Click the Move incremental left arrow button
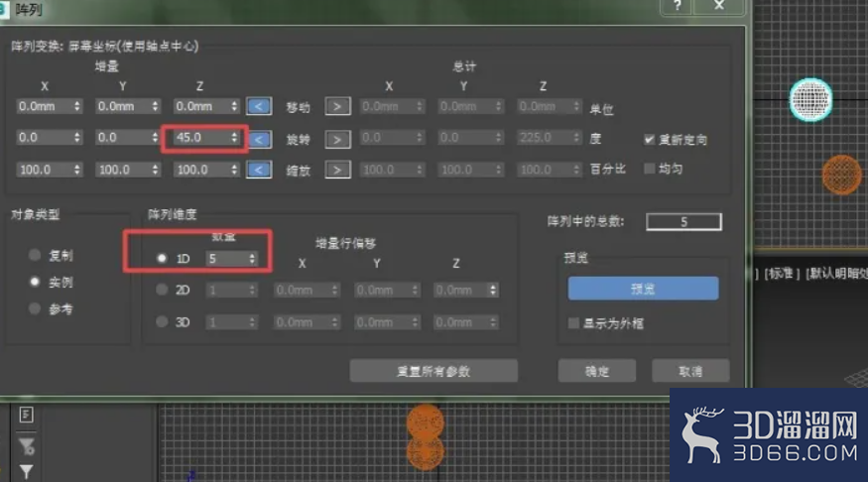 pos(259,106)
